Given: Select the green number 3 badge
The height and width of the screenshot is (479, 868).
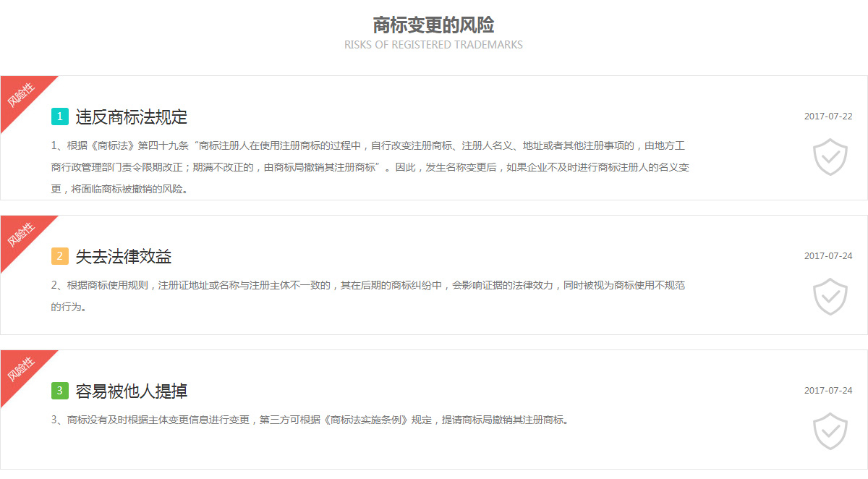Looking at the screenshot, I should (60, 391).
